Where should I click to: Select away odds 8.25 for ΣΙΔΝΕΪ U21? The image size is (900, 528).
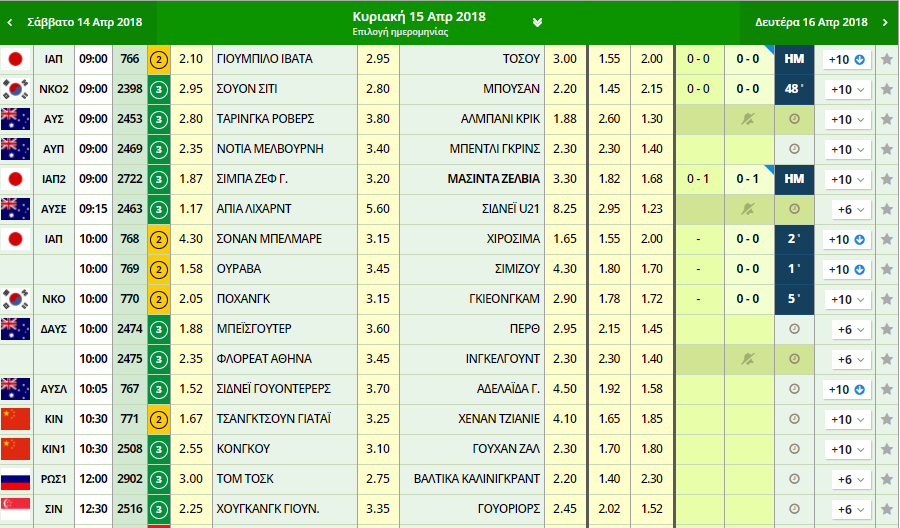[564, 209]
